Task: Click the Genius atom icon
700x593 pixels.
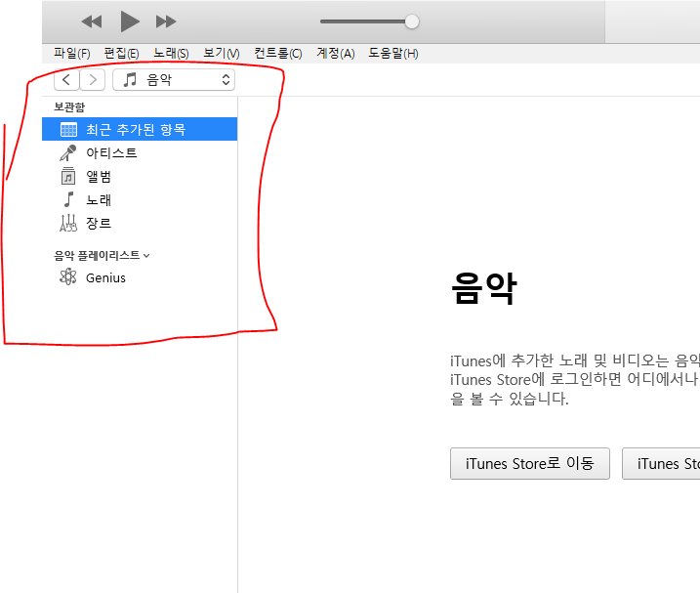Action: (68, 277)
